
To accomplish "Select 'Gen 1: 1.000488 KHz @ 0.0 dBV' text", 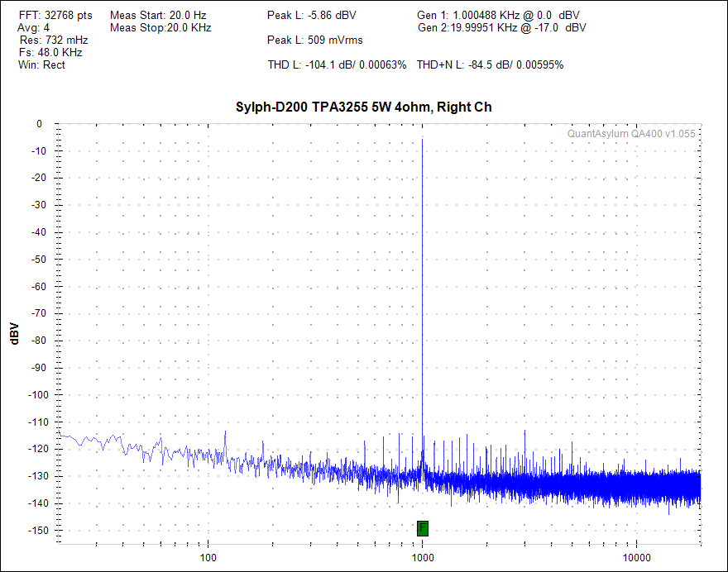I will click(498, 16).
